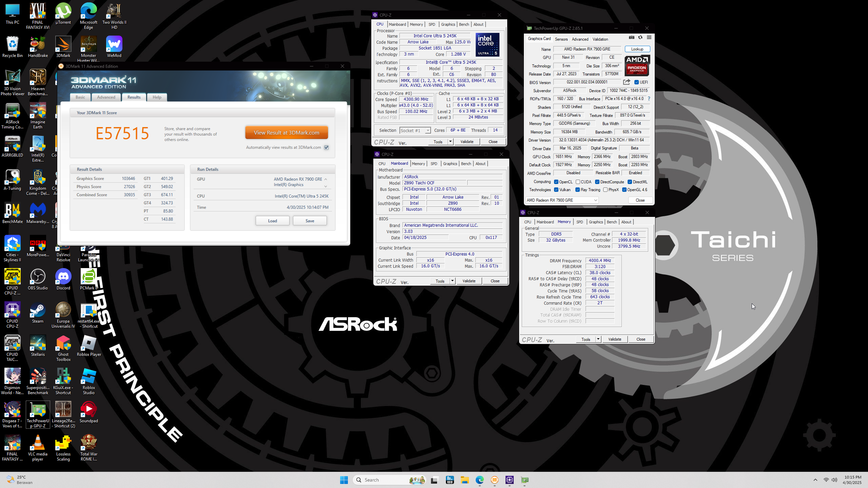Click weather widget showing 25°C Berawan
Screen dimensions: 868x488
point(20,480)
